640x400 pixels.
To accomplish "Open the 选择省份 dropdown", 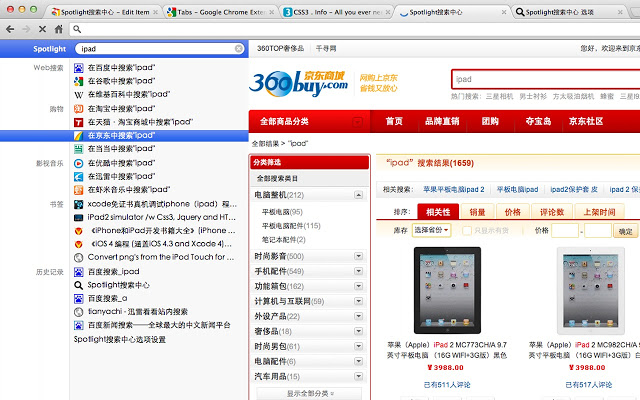I will [x=431, y=230].
